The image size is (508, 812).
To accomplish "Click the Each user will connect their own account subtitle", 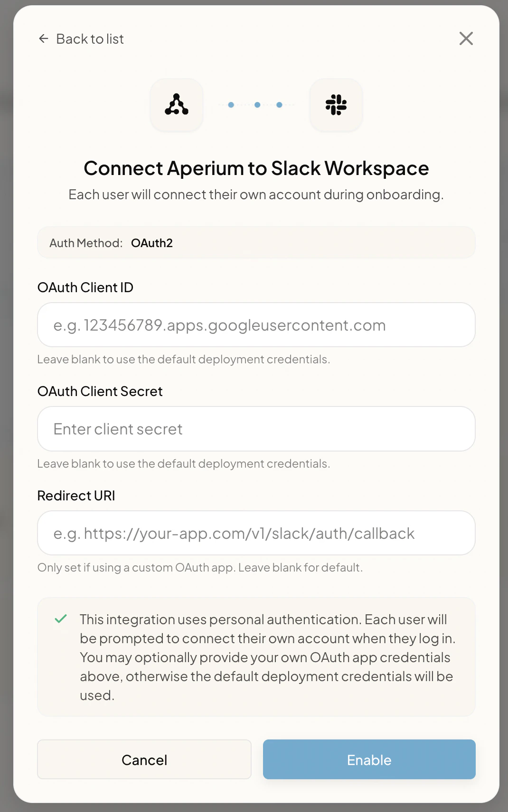I will coord(256,194).
